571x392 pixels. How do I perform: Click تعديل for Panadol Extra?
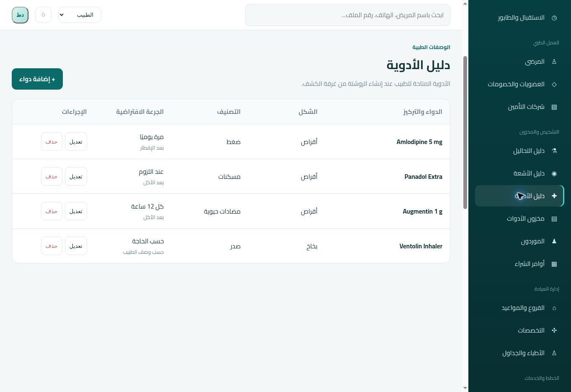pos(76,176)
